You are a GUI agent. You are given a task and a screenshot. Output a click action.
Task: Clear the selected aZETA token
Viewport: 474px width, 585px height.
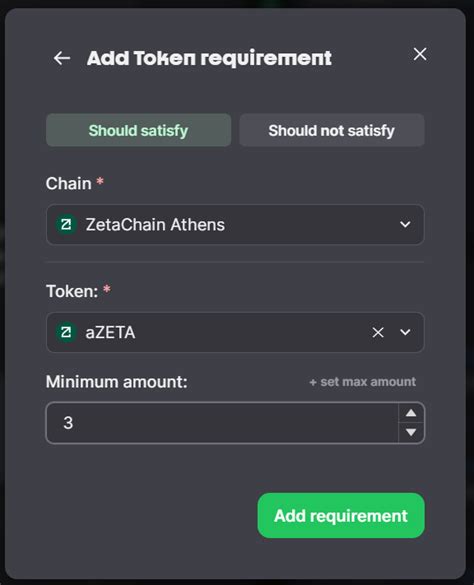tap(378, 332)
